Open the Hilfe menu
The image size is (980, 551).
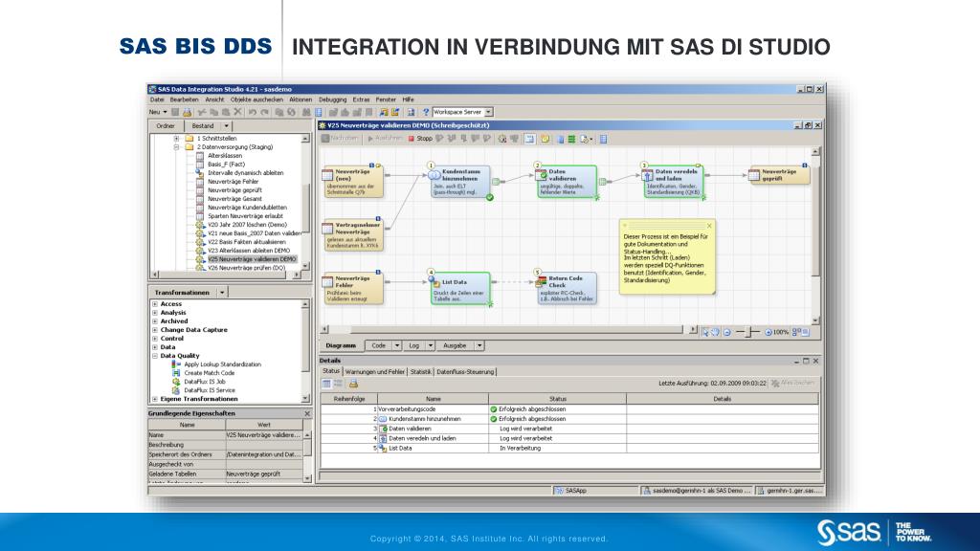pyautogui.click(x=408, y=99)
